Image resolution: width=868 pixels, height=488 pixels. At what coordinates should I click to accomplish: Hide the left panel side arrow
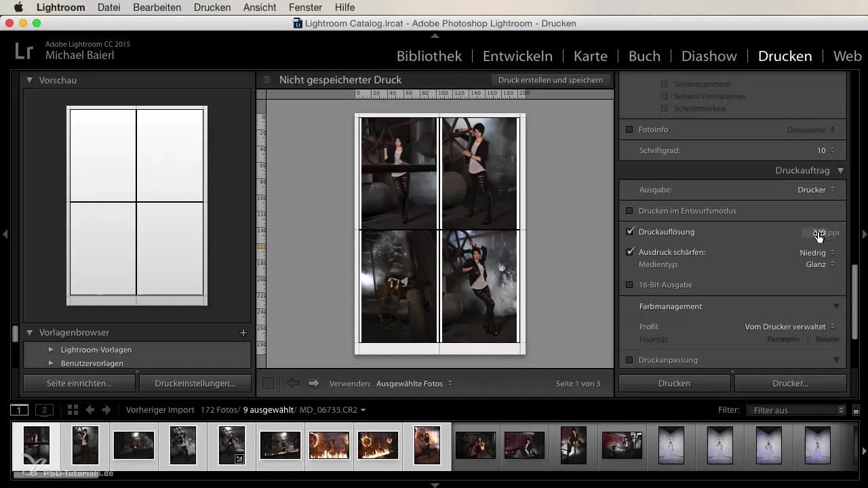5,234
